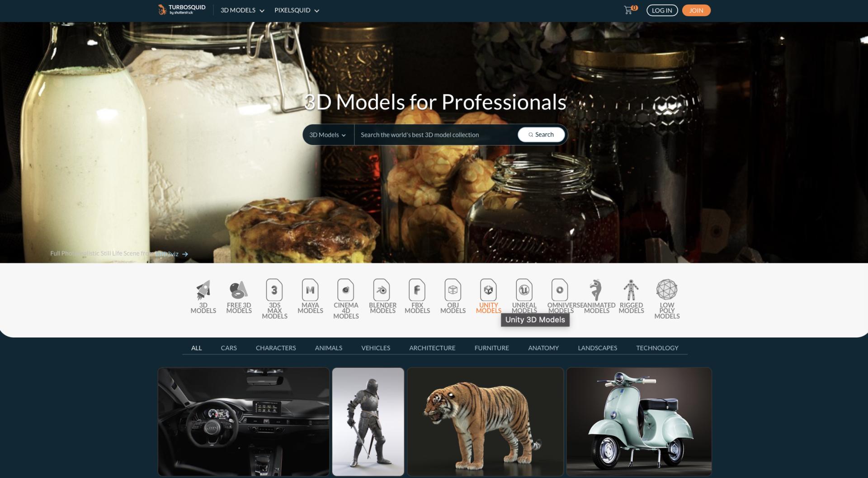Choose the FBX Models file icon
Image resolution: width=868 pixels, height=478 pixels.
[x=417, y=290]
